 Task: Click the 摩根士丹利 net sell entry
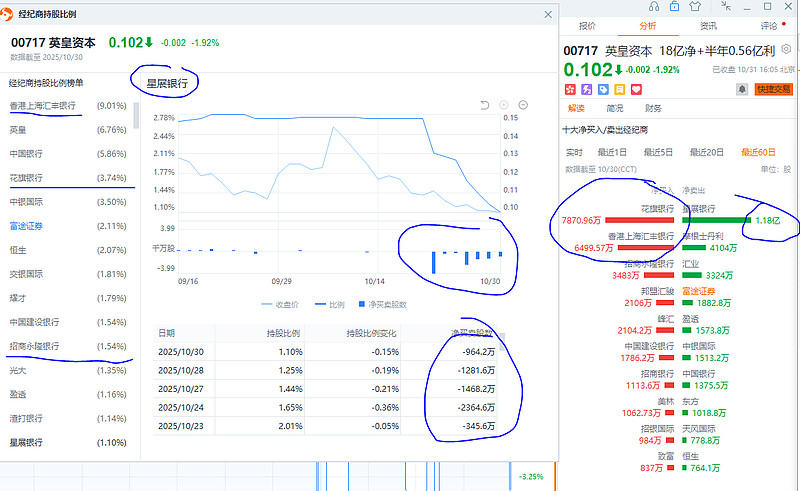pos(703,236)
